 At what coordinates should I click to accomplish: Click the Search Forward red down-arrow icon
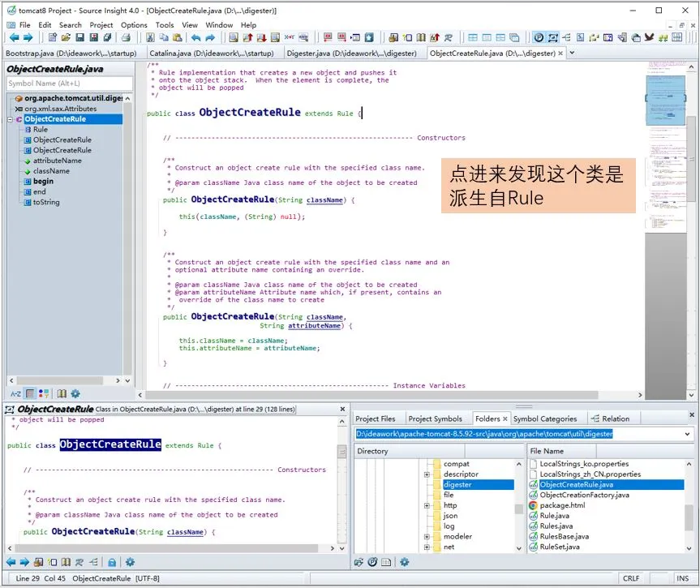[x=262, y=38]
